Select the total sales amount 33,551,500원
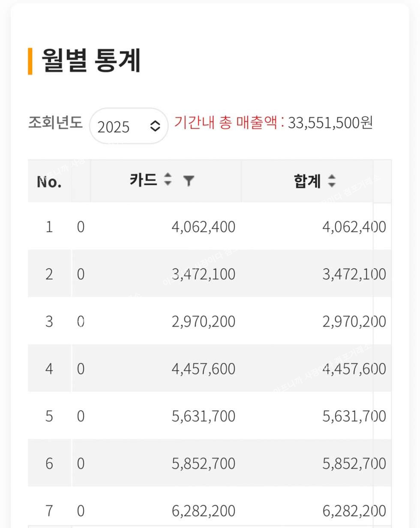Screen dimensions: 420x528 (330, 123)
